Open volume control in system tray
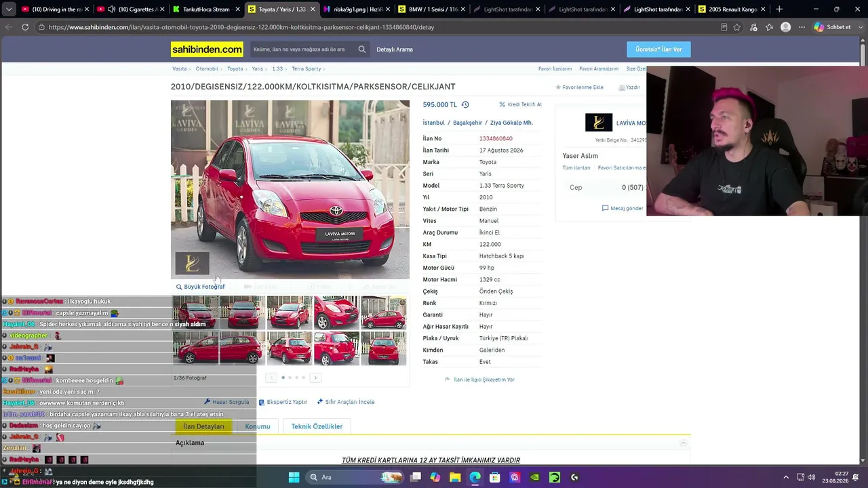The height and width of the screenshot is (488, 868). pos(812,477)
